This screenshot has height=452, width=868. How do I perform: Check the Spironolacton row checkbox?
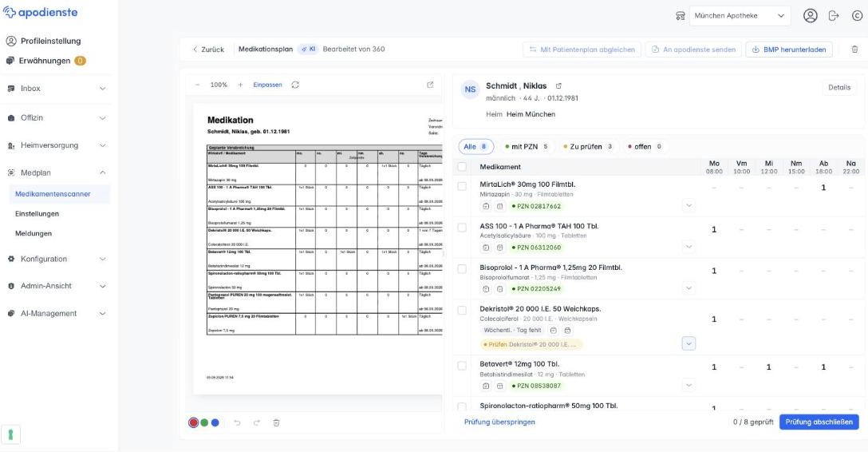[462, 406]
